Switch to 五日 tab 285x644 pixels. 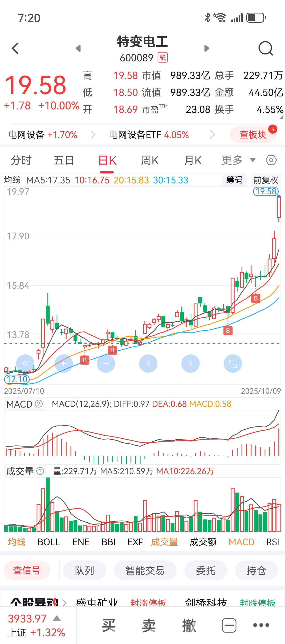click(x=64, y=160)
